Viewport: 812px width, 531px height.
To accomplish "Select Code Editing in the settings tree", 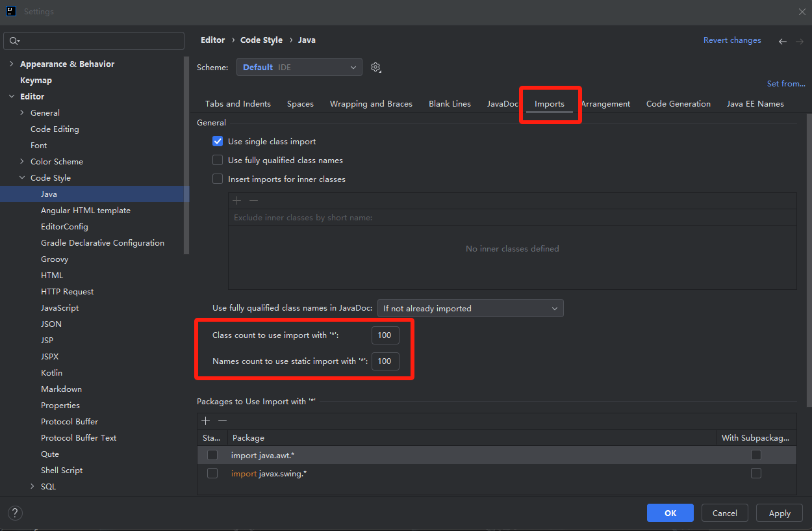I will [55, 129].
